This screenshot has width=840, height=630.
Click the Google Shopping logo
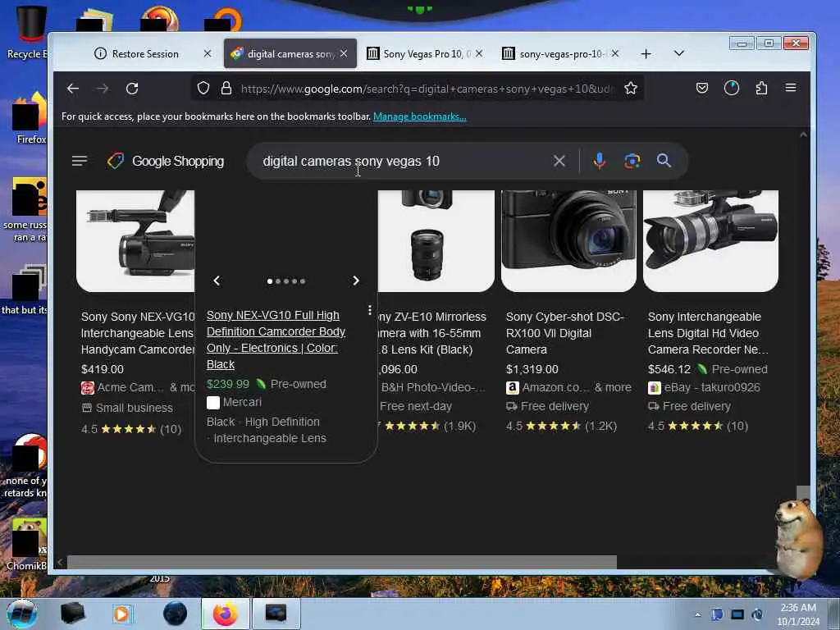[166, 161]
